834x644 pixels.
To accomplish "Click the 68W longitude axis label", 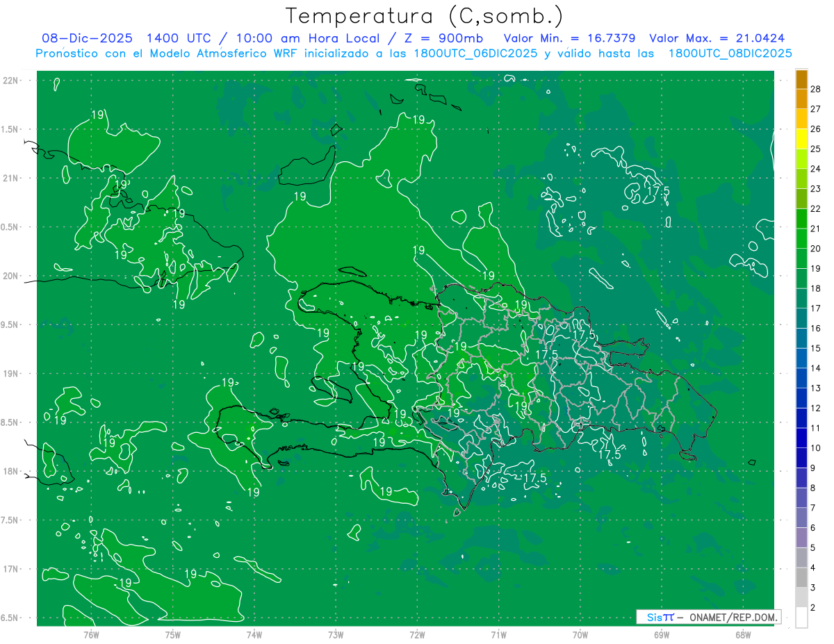I will coord(743,634).
